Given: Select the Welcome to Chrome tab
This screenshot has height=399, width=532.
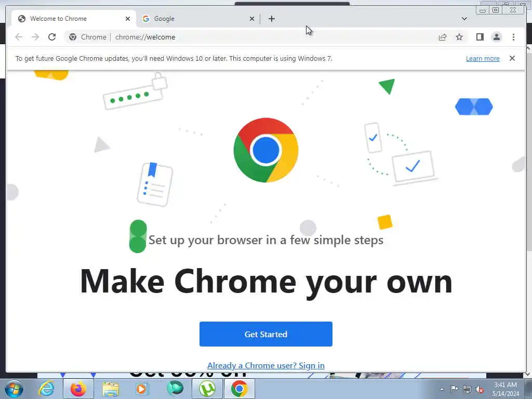Looking at the screenshot, I should pos(74,19).
